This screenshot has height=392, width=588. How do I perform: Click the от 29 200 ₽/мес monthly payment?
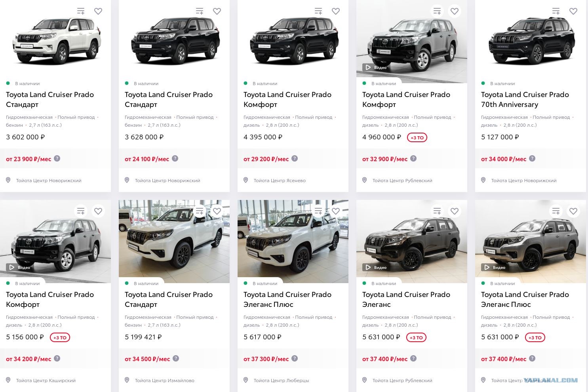pyautogui.click(x=266, y=159)
